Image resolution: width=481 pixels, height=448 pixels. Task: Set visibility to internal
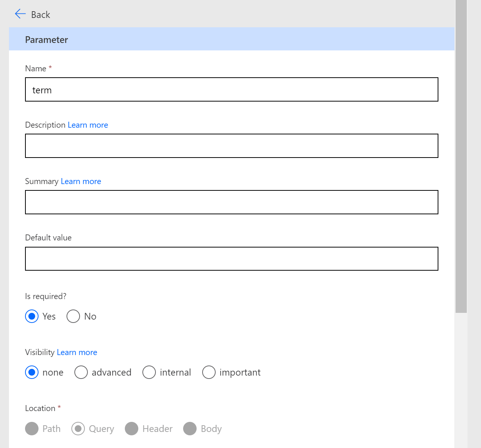pyautogui.click(x=149, y=372)
